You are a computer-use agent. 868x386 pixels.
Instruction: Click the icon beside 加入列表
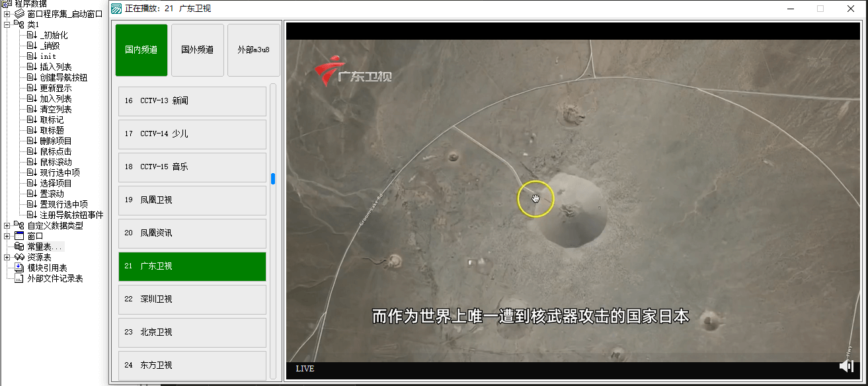click(x=32, y=98)
